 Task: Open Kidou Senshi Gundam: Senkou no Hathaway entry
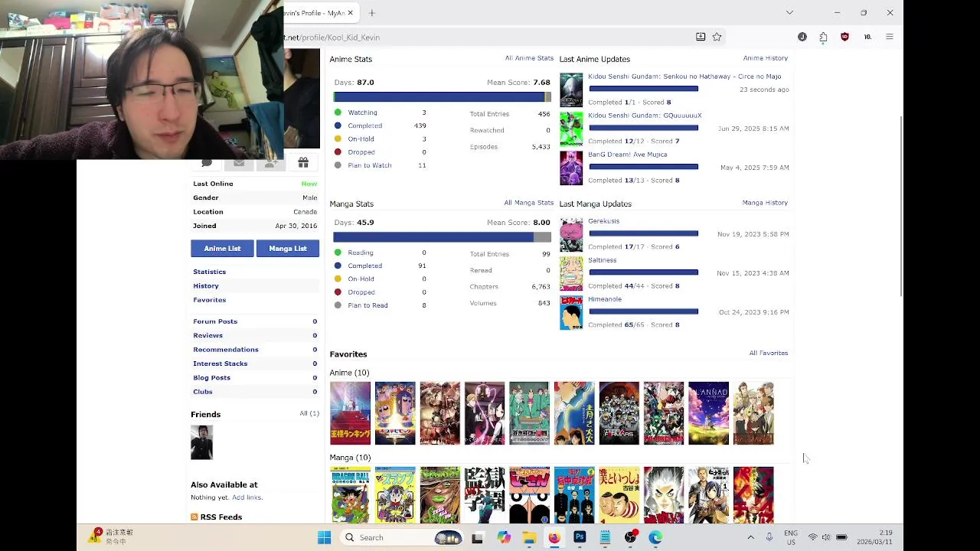coord(684,77)
